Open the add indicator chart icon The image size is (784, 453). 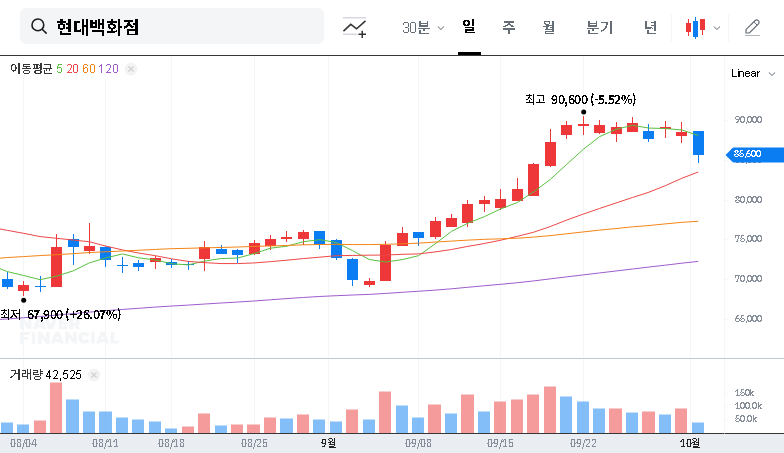[354, 28]
